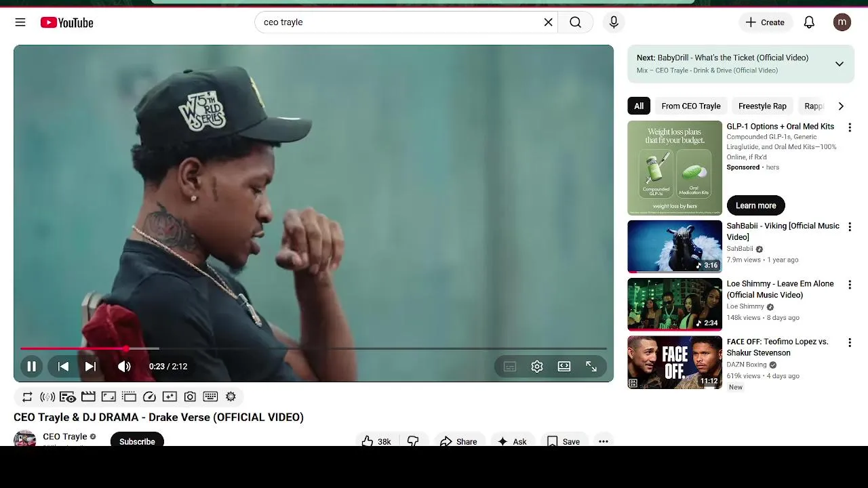The width and height of the screenshot is (868, 488).
Task: Click the CEO Trayle channel avatar
Action: [24, 439]
